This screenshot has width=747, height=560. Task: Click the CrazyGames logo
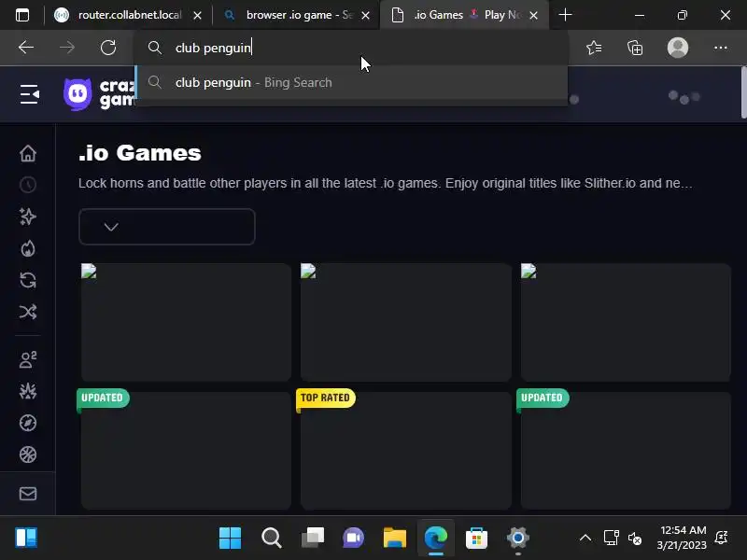[x=99, y=94]
